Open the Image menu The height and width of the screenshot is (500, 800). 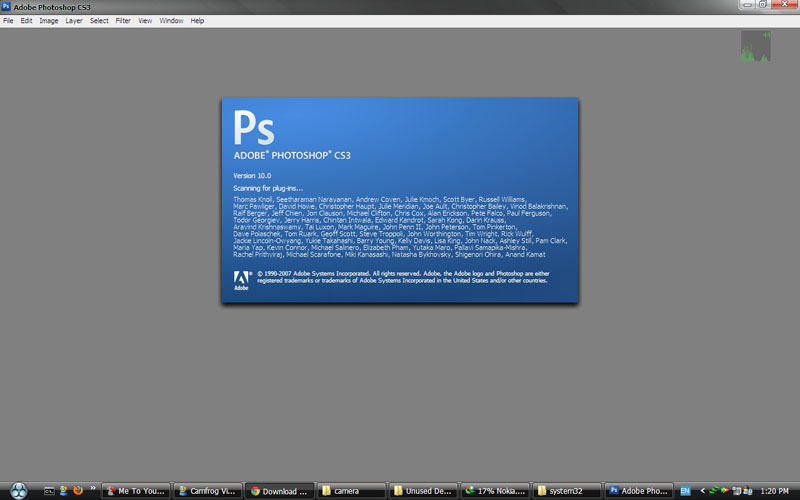click(48, 21)
